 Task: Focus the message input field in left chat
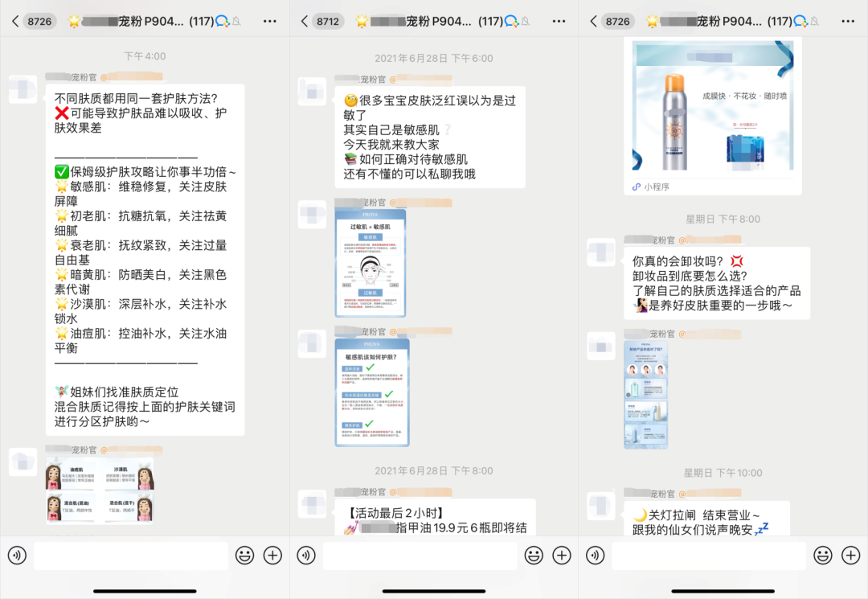point(131,555)
